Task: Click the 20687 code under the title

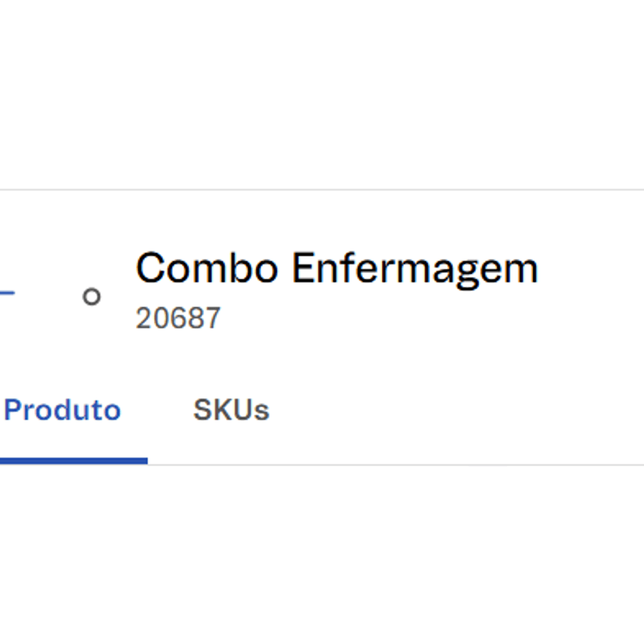Action: click(178, 318)
